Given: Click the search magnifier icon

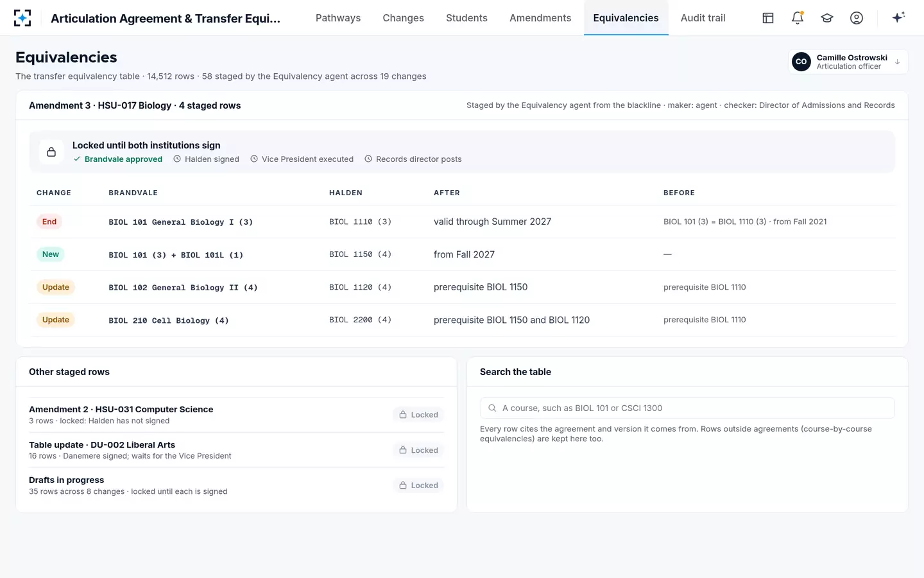Looking at the screenshot, I should coord(492,408).
